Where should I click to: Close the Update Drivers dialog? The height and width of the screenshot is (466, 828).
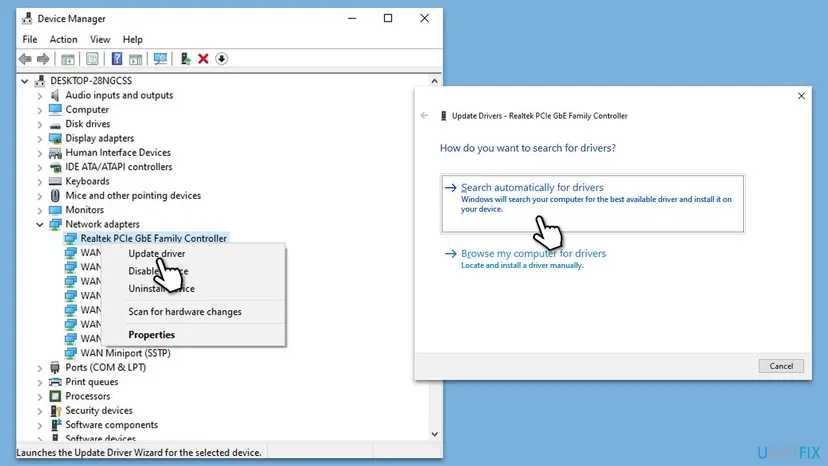pos(801,96)
